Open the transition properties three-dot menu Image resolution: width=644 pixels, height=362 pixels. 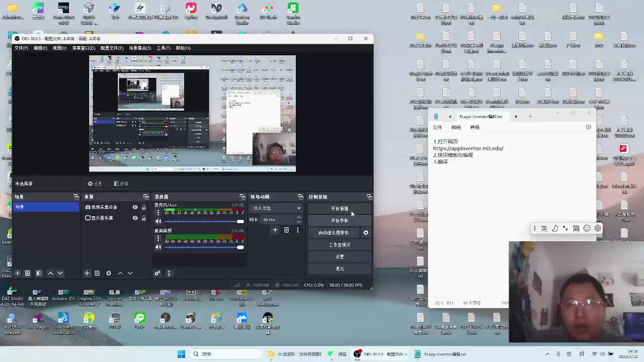297,230
